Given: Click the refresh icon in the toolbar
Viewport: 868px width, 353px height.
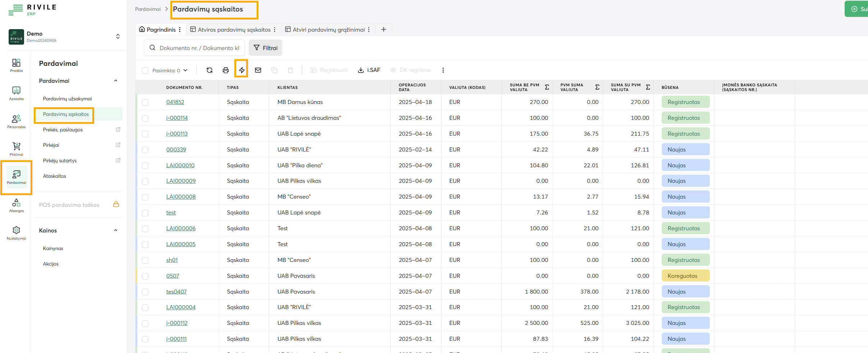Looking at the screenshot, I should pyautogui.click(x=210, y=70).
